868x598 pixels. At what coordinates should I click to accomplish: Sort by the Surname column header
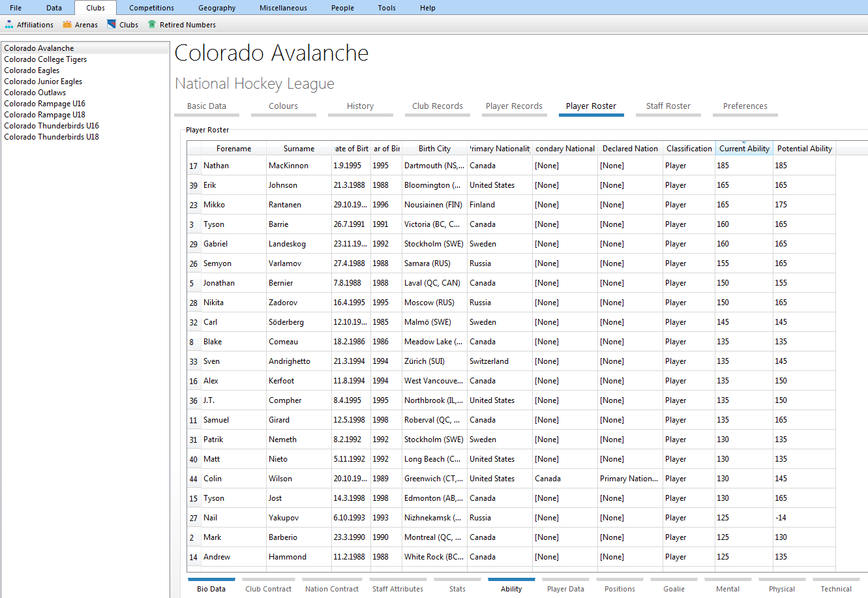click(x=299, y=149)
